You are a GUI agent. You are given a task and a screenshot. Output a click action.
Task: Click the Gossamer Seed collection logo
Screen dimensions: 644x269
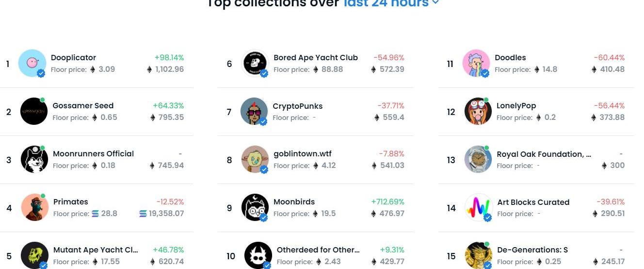coord(34,111)
